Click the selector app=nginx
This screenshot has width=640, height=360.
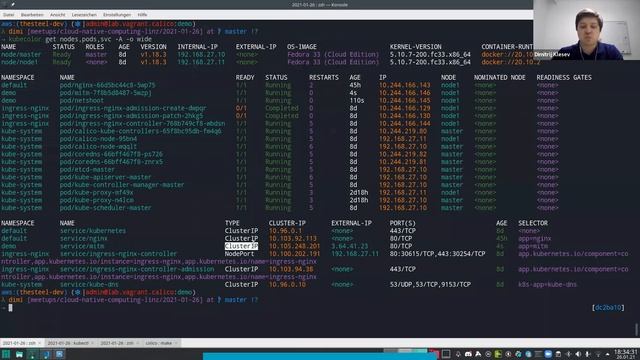click(x=535, y=238)
